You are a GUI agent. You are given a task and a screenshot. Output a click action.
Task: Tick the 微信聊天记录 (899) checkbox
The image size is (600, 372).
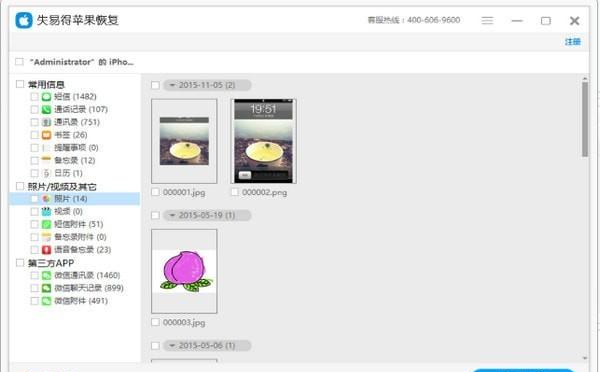34,288
